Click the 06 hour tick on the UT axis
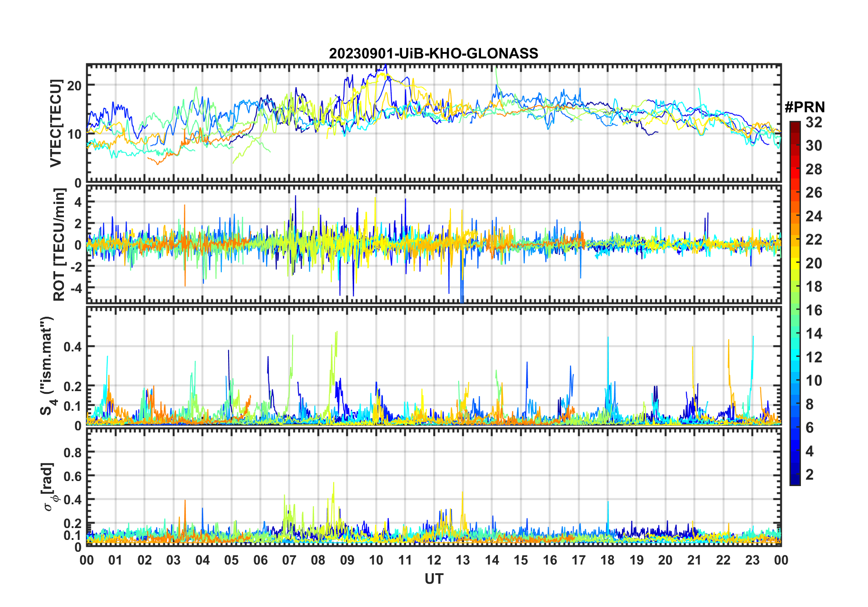 coord(260,560)
